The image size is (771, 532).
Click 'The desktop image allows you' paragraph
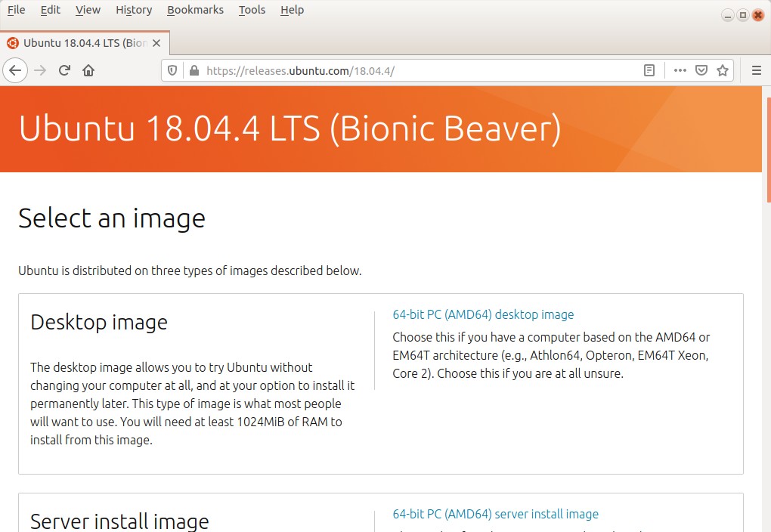[192, 404]
